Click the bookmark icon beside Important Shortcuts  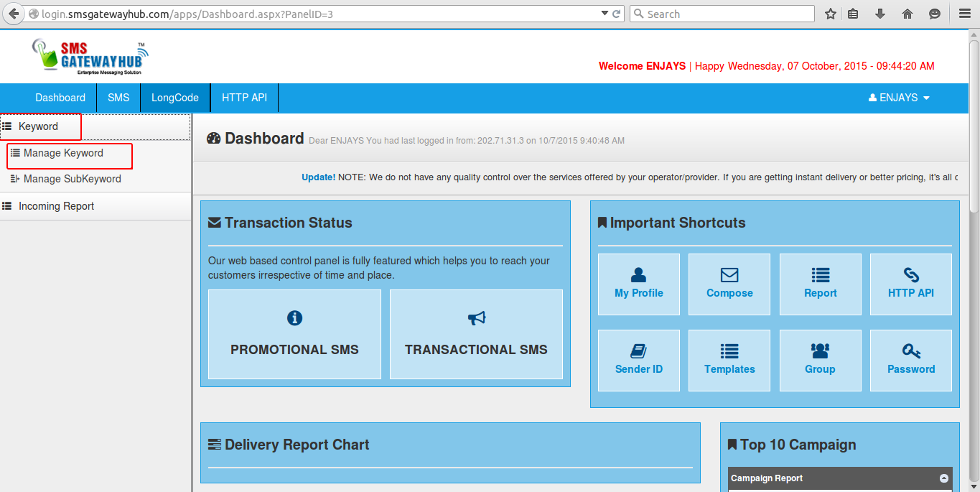click(602, 223)
